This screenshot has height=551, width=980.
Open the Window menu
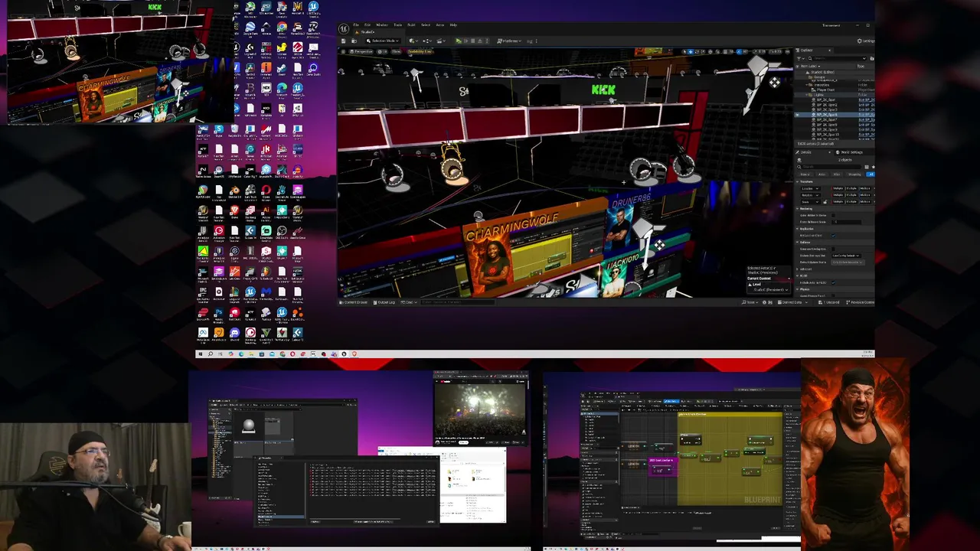382,24
